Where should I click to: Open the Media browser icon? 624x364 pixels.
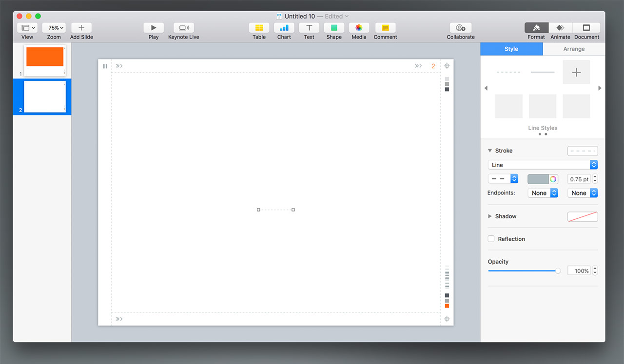[359, 28]
